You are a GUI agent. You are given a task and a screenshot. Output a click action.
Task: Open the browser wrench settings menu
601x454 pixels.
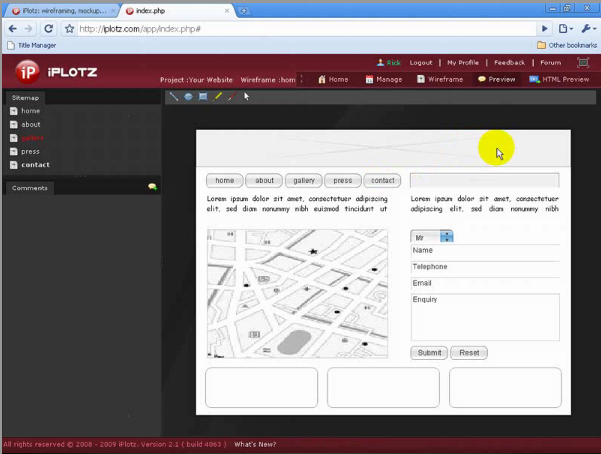coord(587,29)
